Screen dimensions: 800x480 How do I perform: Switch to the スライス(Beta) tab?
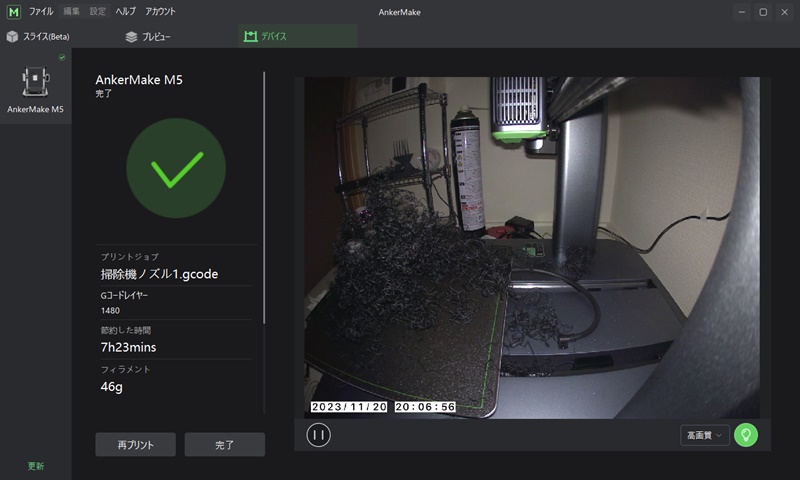coord(38,36)
